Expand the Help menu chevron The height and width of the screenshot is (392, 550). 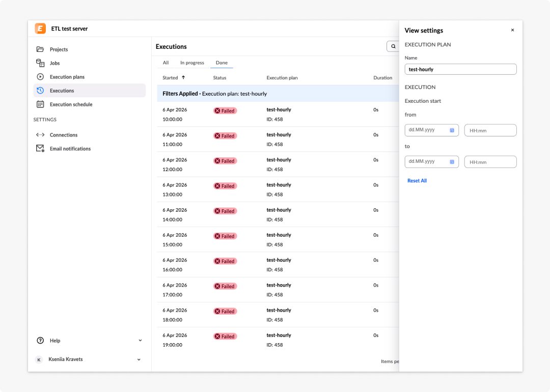[140, 341]
